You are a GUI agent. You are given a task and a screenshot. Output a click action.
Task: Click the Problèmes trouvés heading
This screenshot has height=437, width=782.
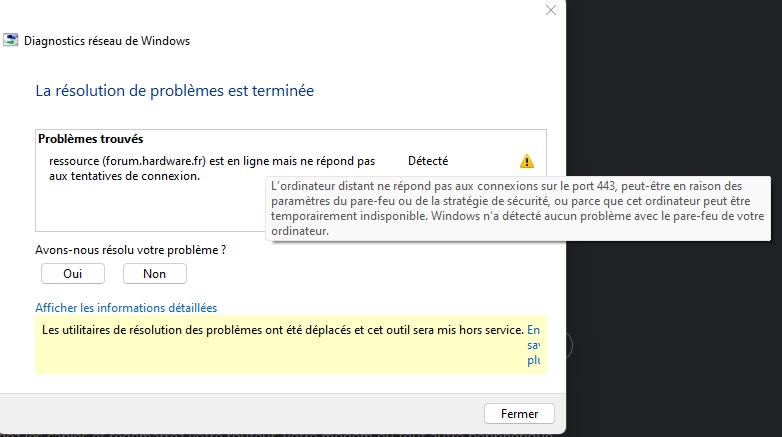(91, 139)
